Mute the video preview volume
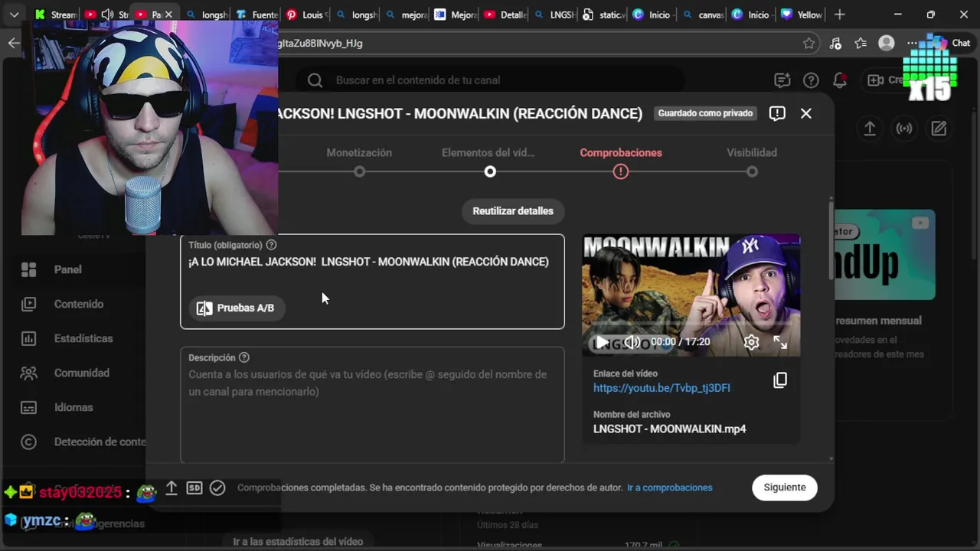Viewport: 980px width, 551px height. [632, 342]
